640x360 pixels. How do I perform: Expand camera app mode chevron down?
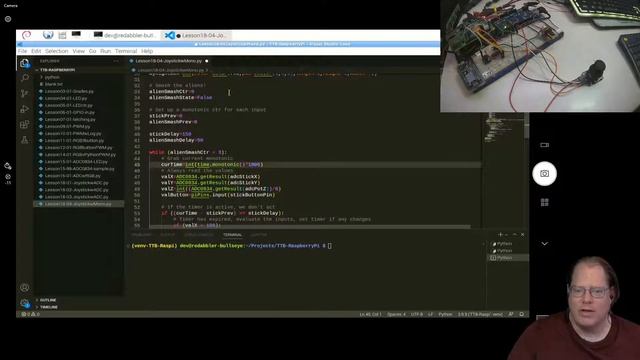pyautogui.click(x=544, y=244)
